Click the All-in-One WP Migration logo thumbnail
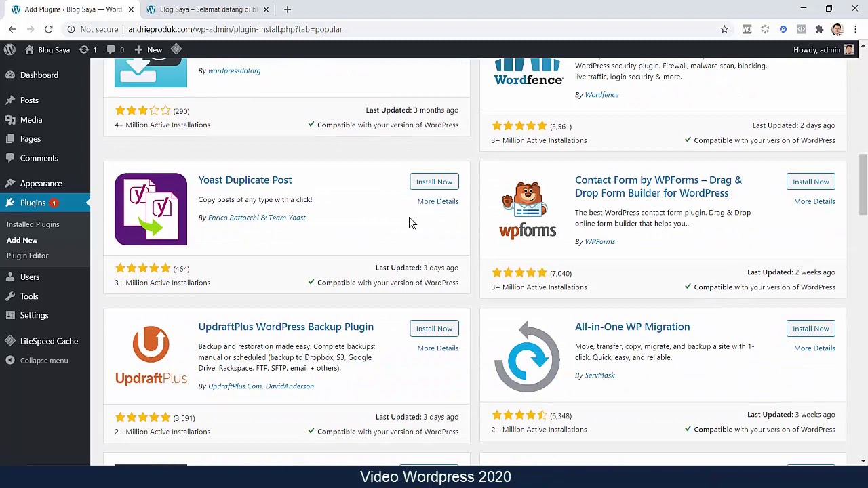This screenshot has height=488, width=868. coord(527,356)
